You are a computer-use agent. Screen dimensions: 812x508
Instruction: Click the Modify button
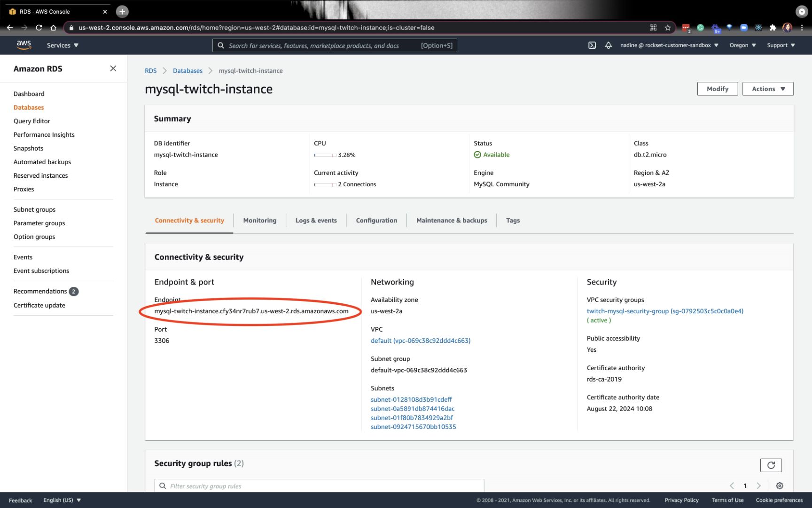coord(718,89)
